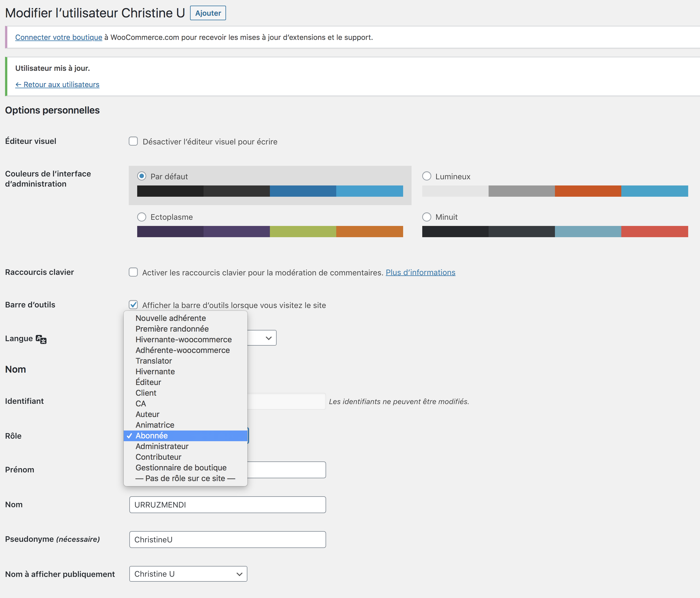Click the Ajouter button
The height and width of the screenshot is (598, 700).
(x=208, y=13)
